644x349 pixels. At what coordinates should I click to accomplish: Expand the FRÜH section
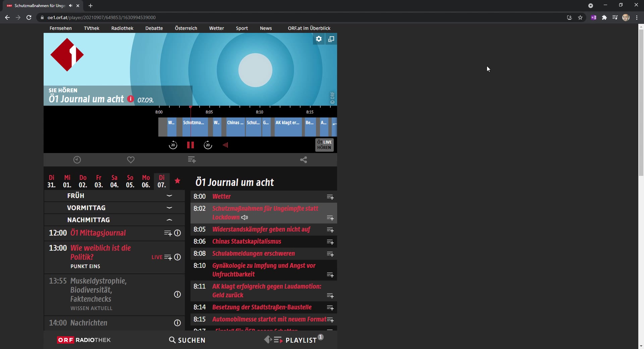click(114, 196)
